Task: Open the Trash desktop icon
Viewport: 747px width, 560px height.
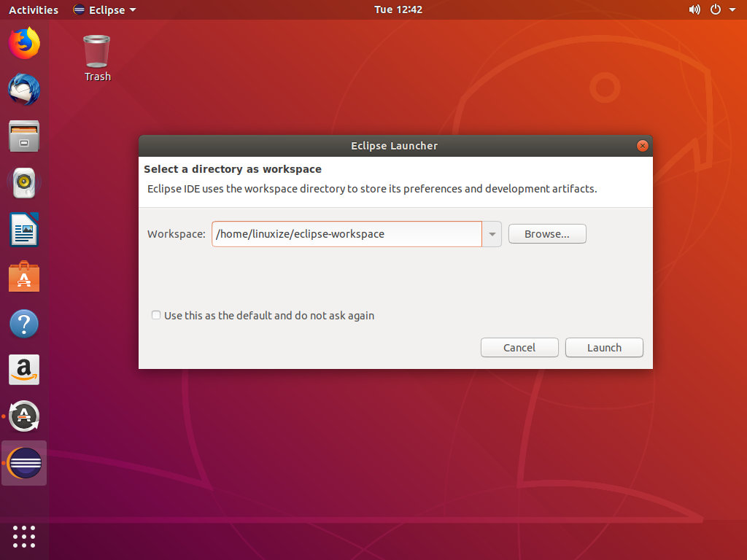Action: coord(97,58)
